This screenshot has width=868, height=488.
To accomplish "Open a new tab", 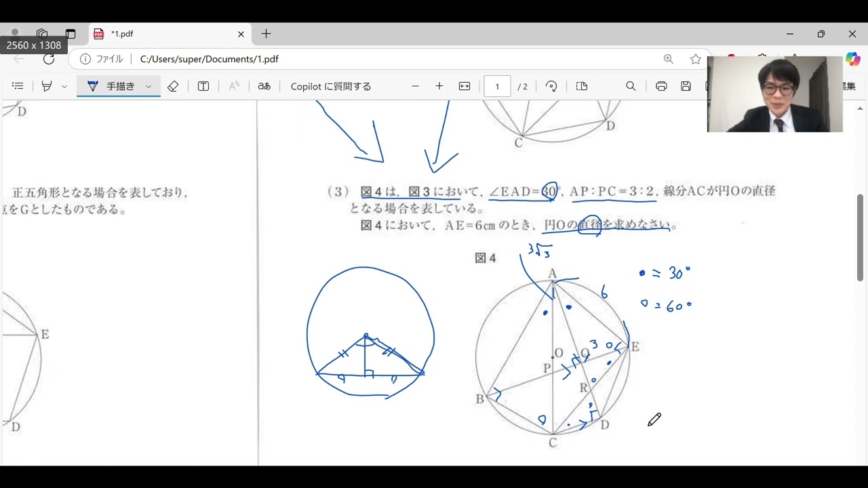I will [x=266, y=34].
